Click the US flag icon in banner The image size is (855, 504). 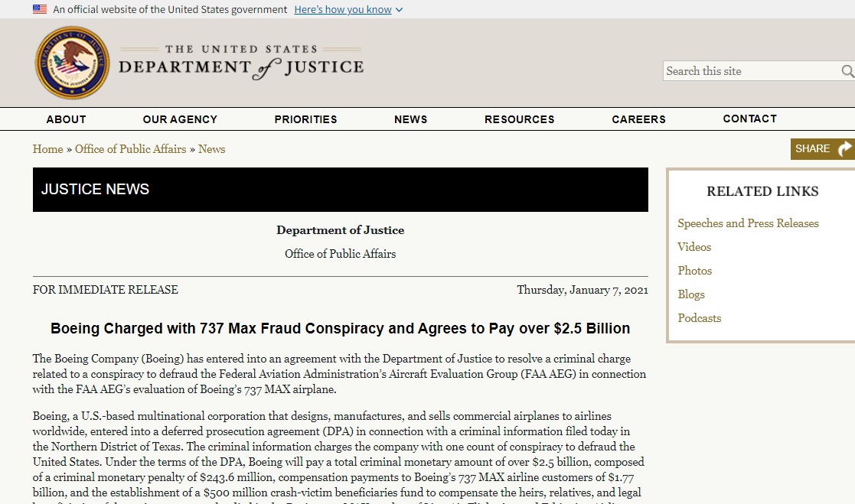click(39, 9)
